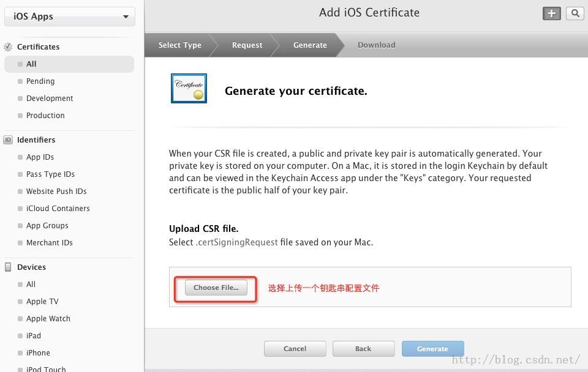Go to Download step

click(376, 45)
